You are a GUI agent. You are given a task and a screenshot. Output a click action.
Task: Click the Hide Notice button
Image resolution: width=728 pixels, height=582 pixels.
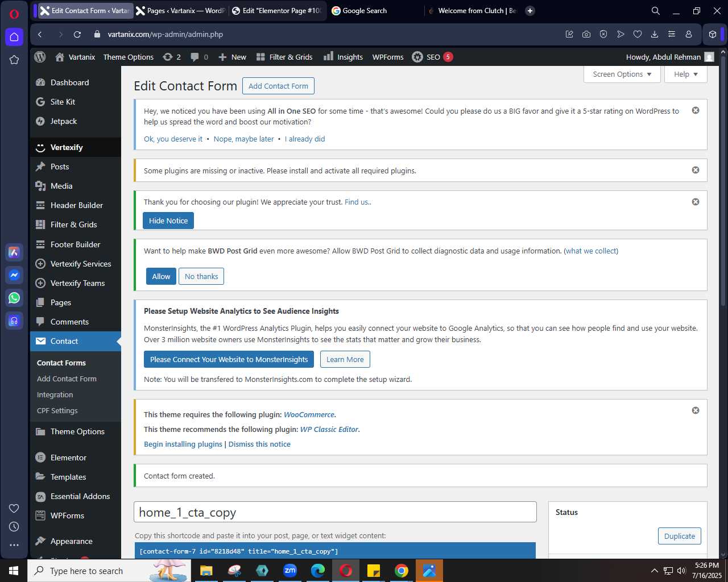[168, 221]
